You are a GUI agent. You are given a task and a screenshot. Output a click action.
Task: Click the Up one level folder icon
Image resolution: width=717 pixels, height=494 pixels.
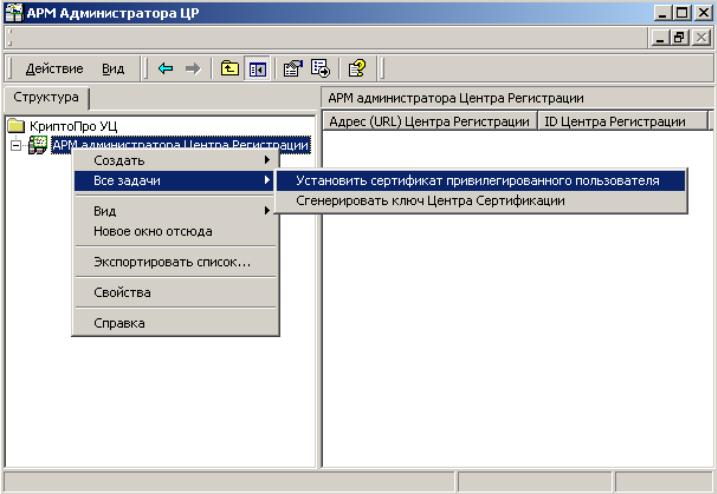(230, 69)
